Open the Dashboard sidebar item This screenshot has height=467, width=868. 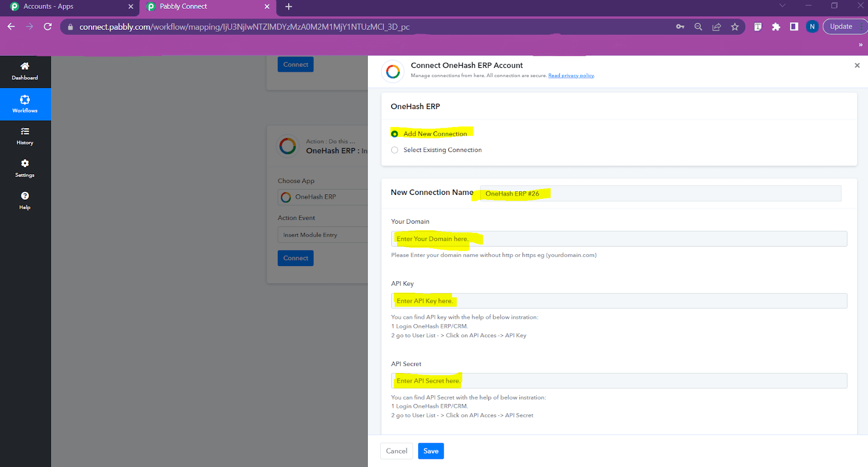tap(25, 72)
